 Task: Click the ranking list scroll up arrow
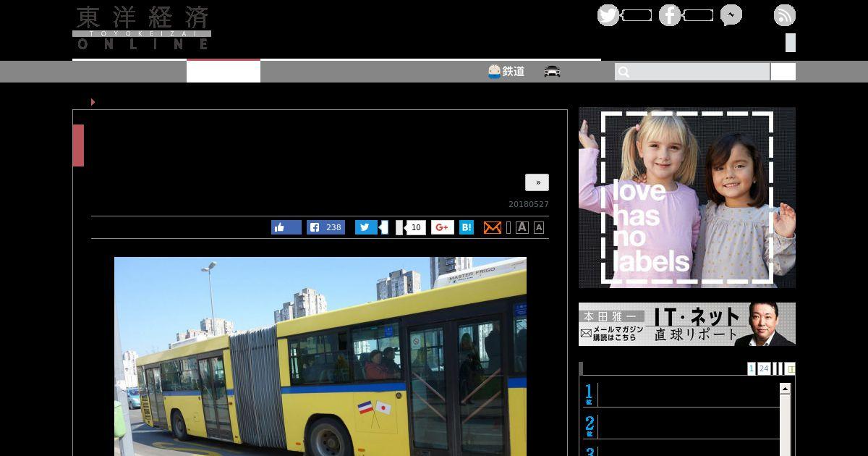pyautogui.click(x=785, y=389)
